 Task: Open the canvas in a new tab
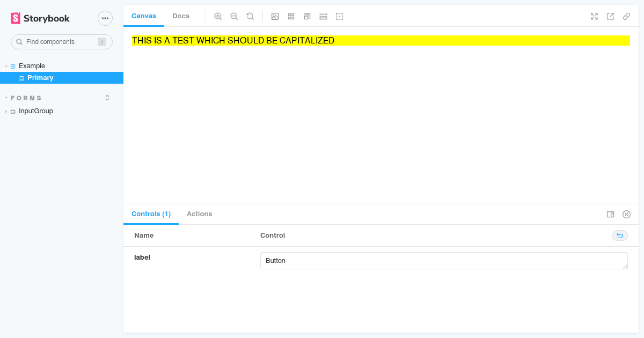(610, 16)
